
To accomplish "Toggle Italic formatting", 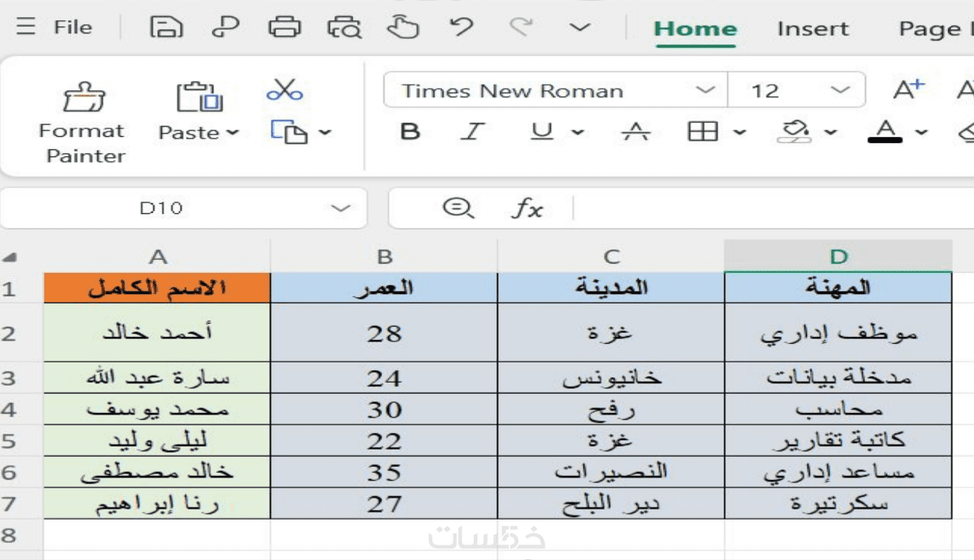I will [471, 131].
